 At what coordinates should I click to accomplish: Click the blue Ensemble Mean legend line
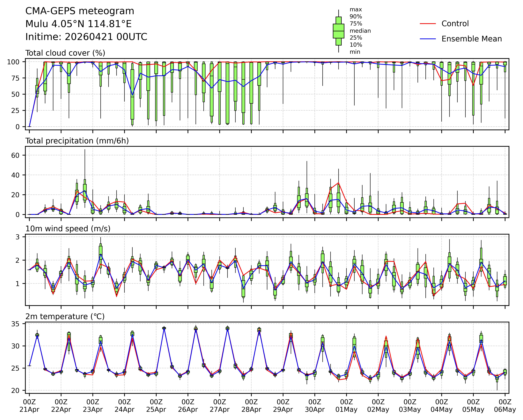click(x=428, y=39)
